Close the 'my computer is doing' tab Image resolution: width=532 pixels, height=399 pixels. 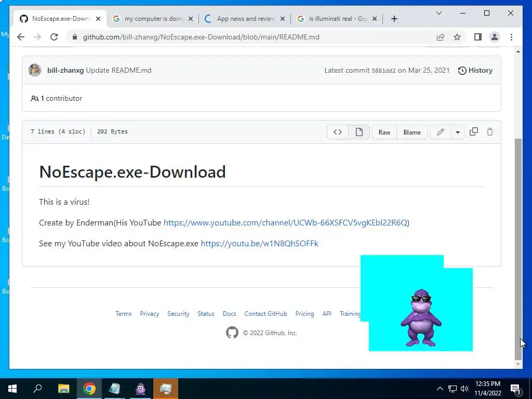click(x=191, y=19)
